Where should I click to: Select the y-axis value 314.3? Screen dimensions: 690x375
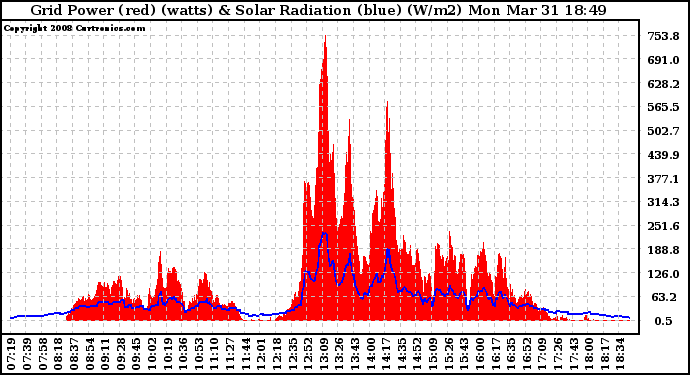tap(663, 202)
